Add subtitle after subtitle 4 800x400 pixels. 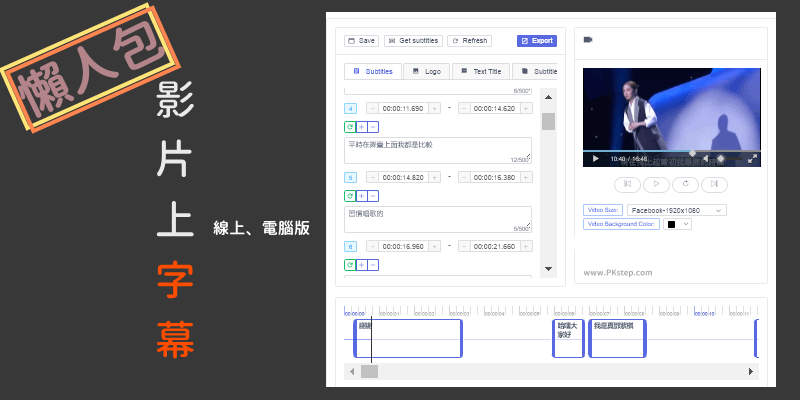coord(362,127)
